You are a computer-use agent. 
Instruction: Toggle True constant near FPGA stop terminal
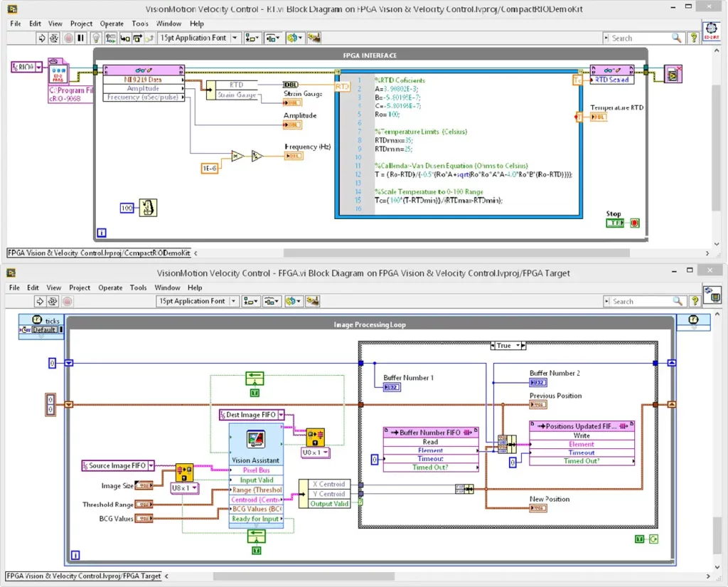pos(639,539)
